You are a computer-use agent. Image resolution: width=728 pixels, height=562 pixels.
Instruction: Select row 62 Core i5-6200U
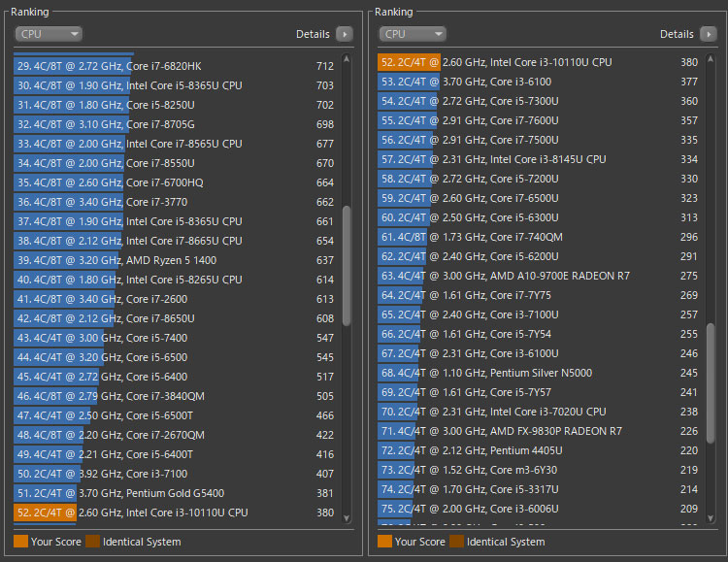click(541, 256)
